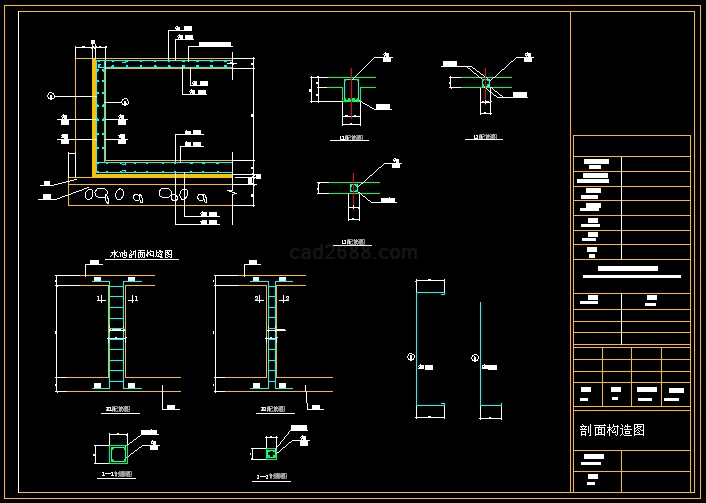The image size is (706, 503).
Task: Click green circle in middle beam detail
Action: [x=354, y=187]
